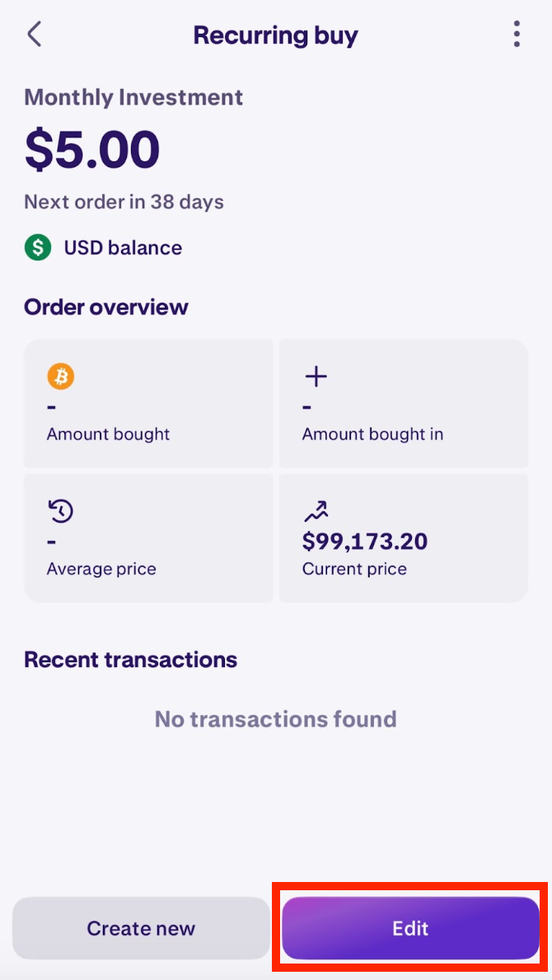Select the Average price card
Image resolution: width=552 pixels, height=980 pixels.
[148, 537]
